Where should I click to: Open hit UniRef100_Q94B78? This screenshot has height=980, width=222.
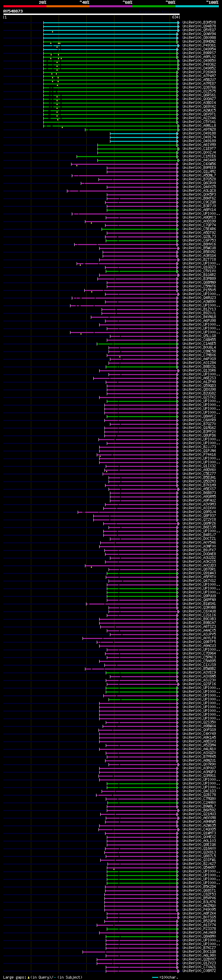click(199, 26)
